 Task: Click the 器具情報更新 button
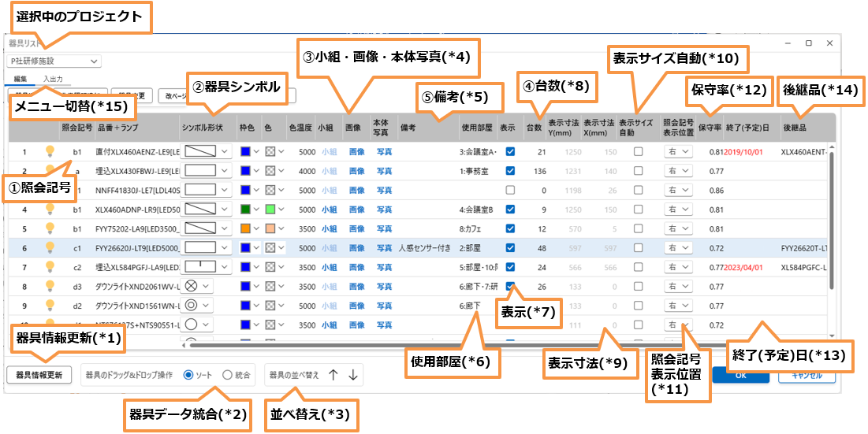coord(39,375)
